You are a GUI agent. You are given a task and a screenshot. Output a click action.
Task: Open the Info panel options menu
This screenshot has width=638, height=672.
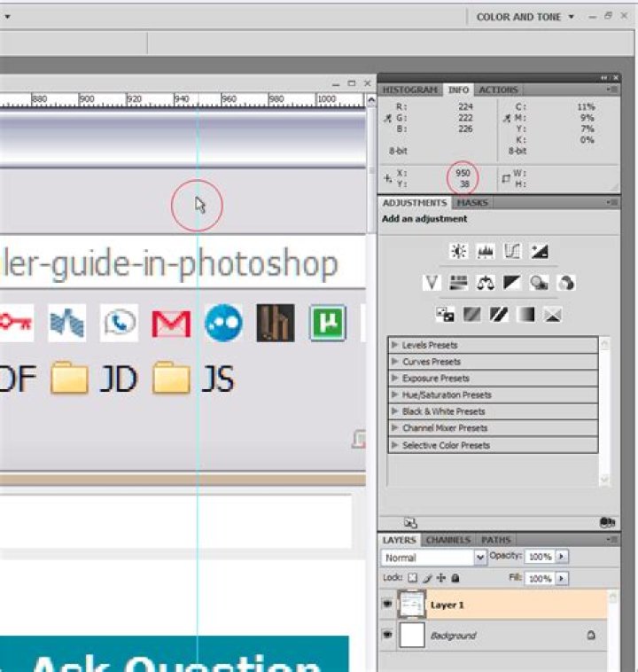612,90
